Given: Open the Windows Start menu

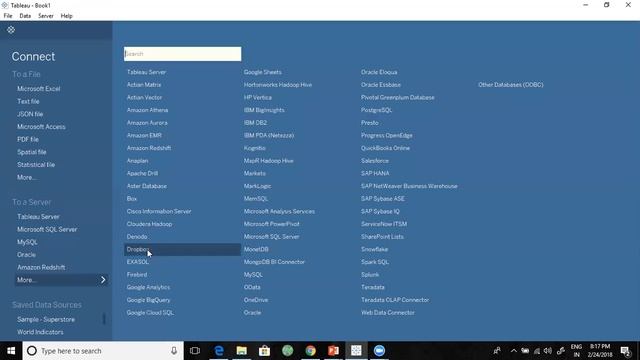Looking at the screenshot, I should [x=11, y=351].
